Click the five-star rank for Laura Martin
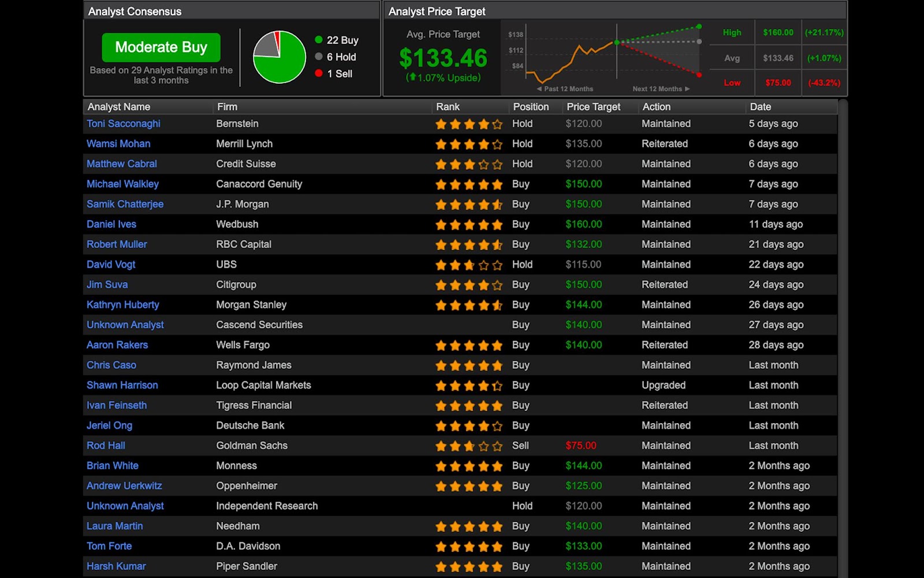Viewport: 924px width, 578px height. point(469,527)
